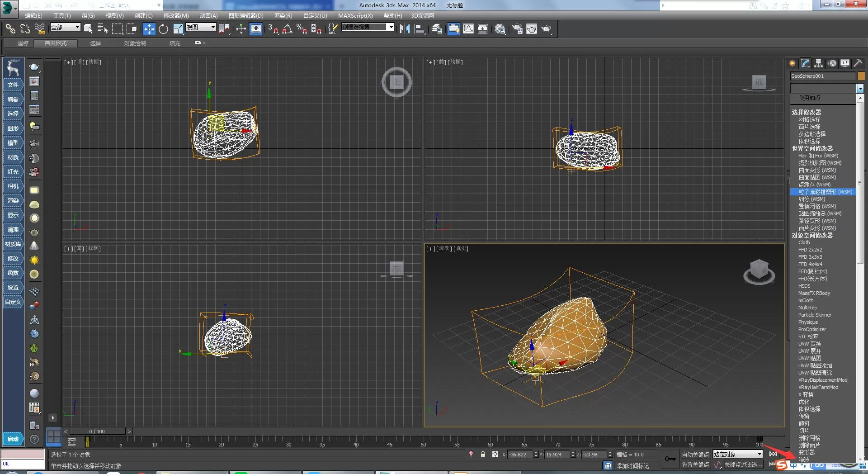The image size is (868, 474).
Task: Toggle the Percent Snap button
Action: [302, 28]
